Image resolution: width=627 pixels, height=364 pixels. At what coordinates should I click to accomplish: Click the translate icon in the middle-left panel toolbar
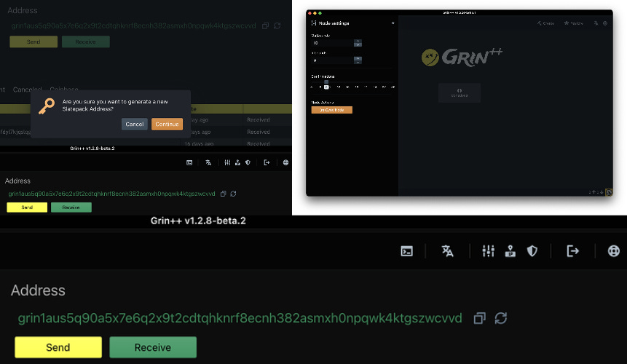pos(208,162)
